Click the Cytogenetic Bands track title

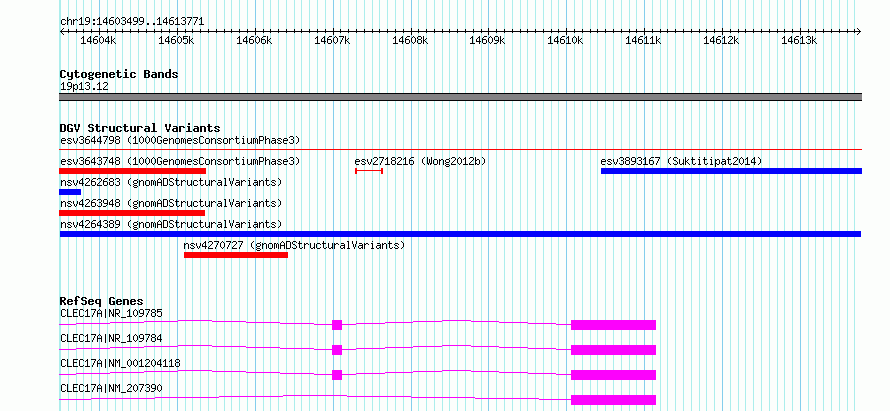pos(119,74)
